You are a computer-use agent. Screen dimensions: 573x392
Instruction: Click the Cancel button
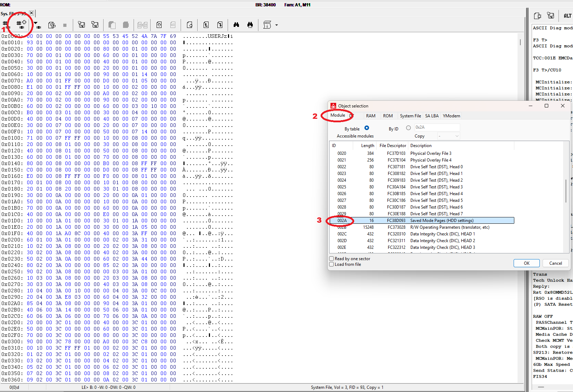[x=555, y=263]
